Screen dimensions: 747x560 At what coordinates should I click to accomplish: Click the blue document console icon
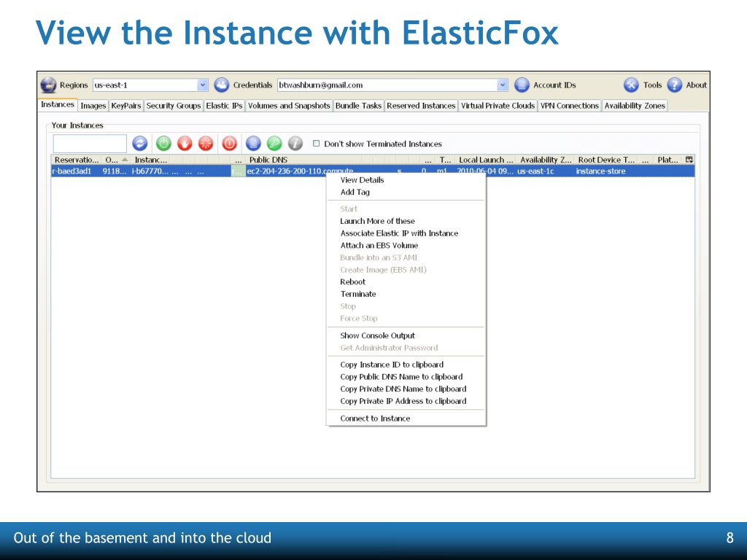coord(253,144)
